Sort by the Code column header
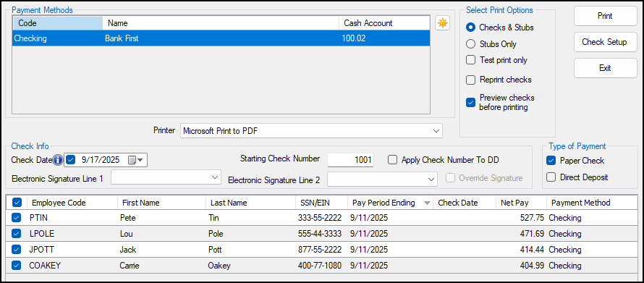644x283 pixels. (57, 23)
